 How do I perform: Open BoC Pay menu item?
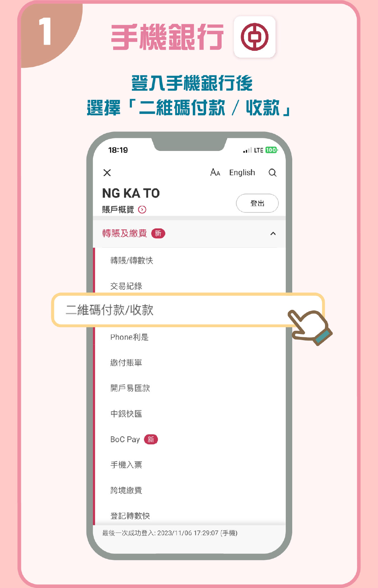tap(125, 440)
